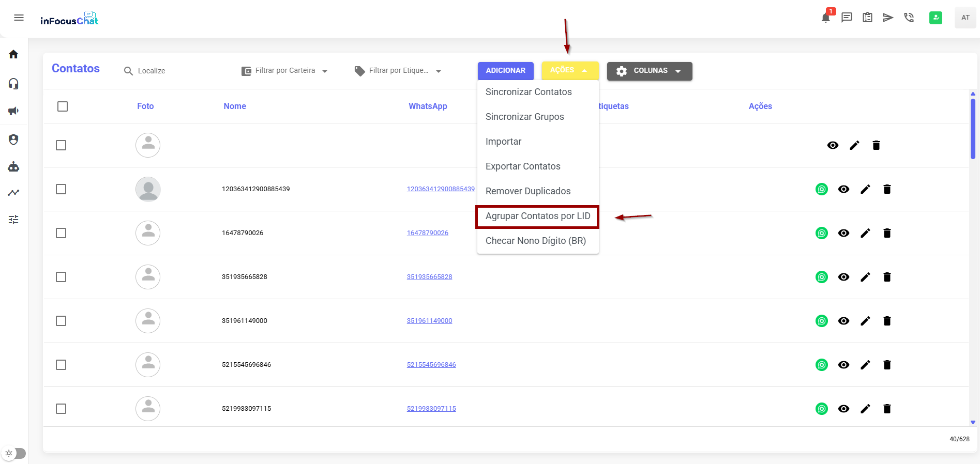View contact 5219933097115 details with eye icon
The height and width of the screenshot is (464, 980).
(x=843, y=409)
